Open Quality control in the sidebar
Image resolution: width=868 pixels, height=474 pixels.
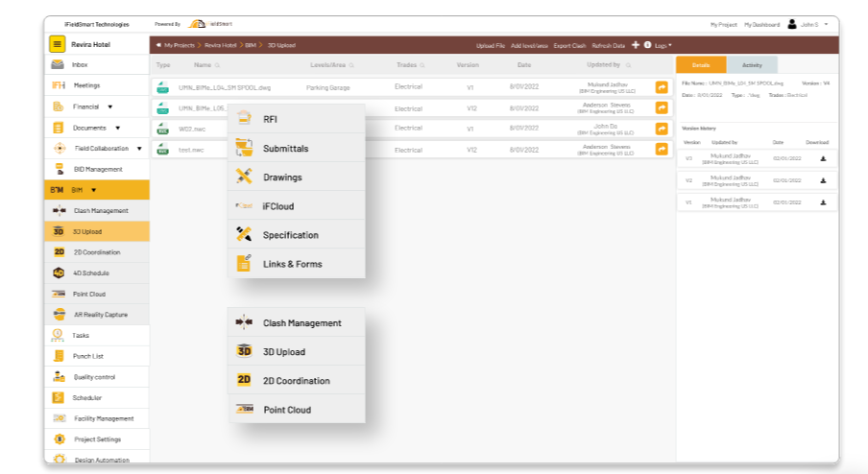pyautogui.click(x=97, y=377)
